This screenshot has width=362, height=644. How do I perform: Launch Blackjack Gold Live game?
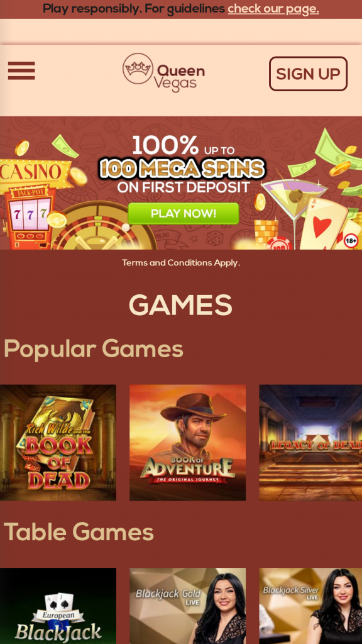point(187,606)
